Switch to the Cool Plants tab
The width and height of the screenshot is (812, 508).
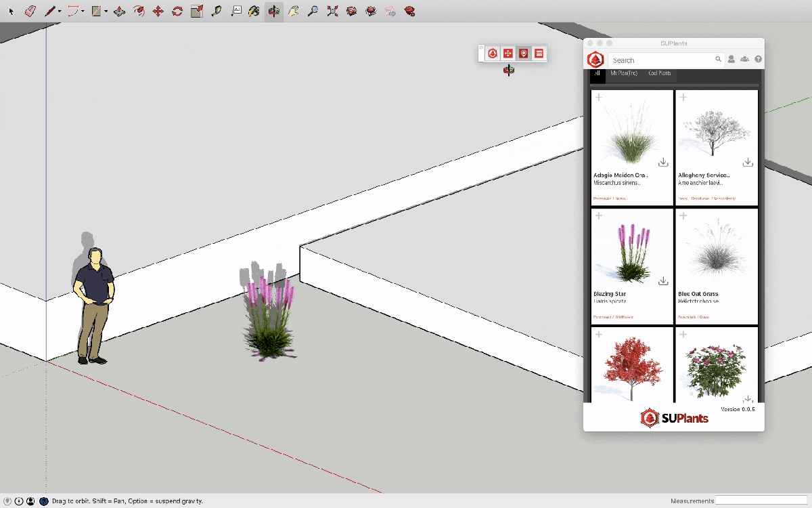(660, 73)
